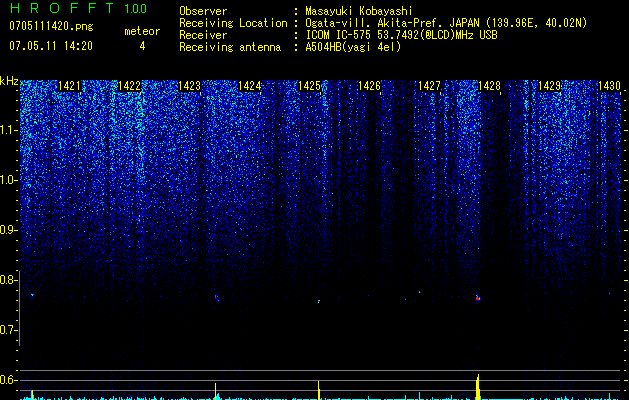Viewport: 629px width, 400px height.
Task: Click the Receiving antenna field label
Action: point(230,47)
